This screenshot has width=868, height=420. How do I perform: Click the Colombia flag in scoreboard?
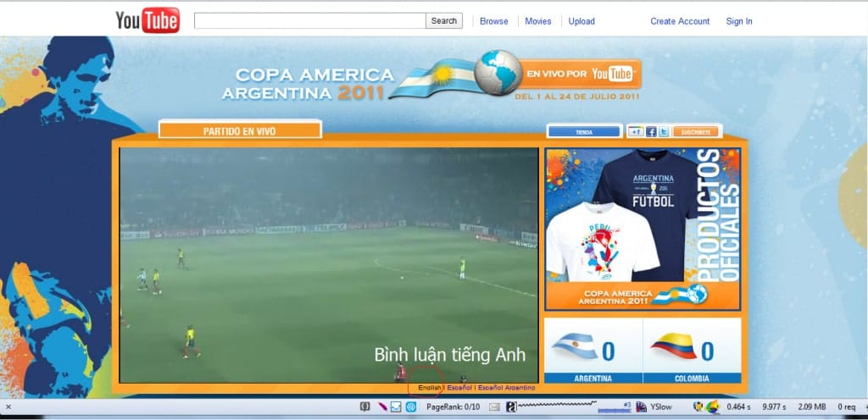(674, 346)
